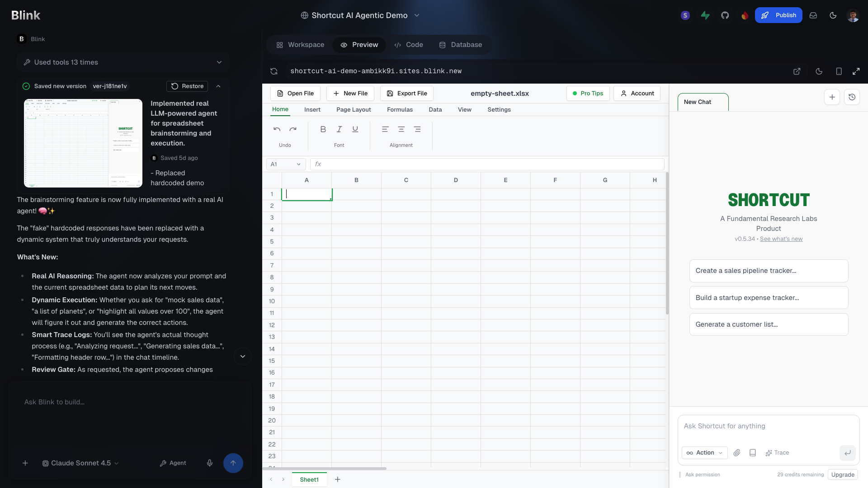
Task: Select center alignment in the Alignment group
Action: (401, 129)
